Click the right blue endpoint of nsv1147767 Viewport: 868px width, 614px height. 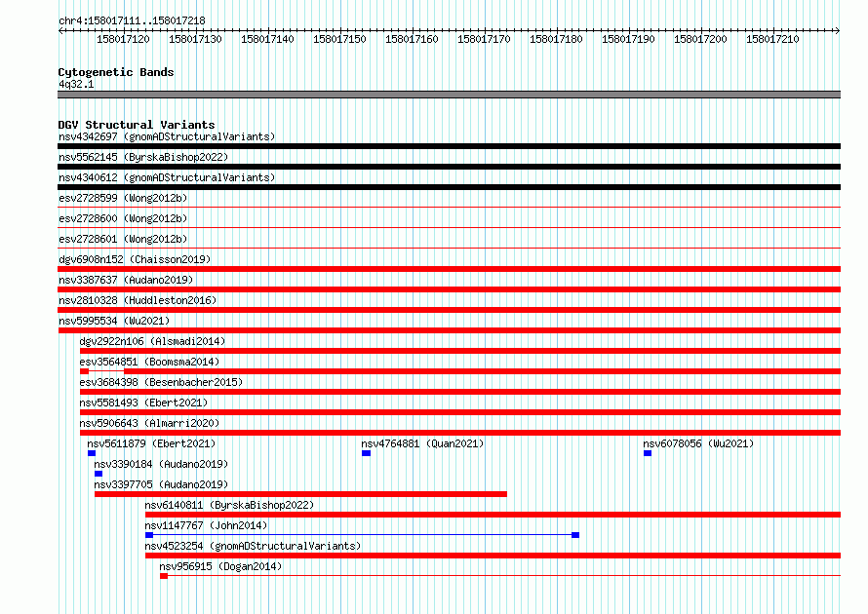click(575, 535)
